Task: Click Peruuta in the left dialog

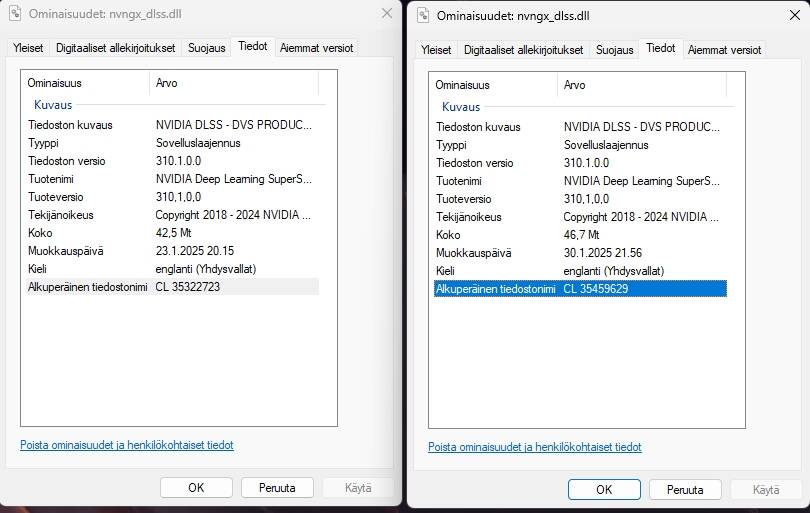Action: coord(277,488)
